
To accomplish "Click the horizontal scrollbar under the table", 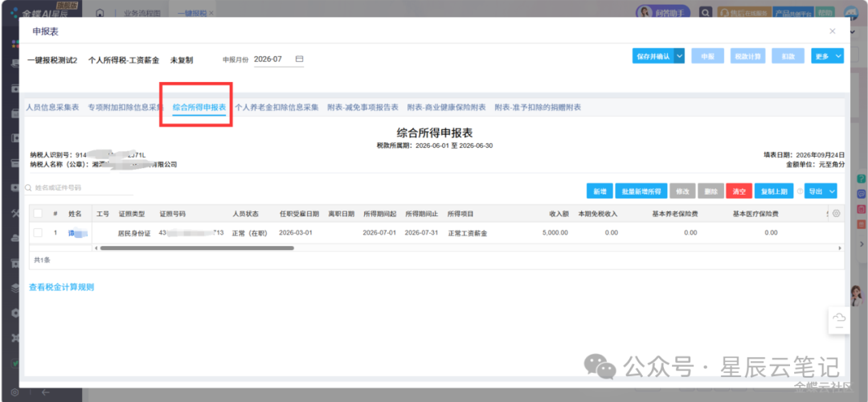I will pos(197,248).
